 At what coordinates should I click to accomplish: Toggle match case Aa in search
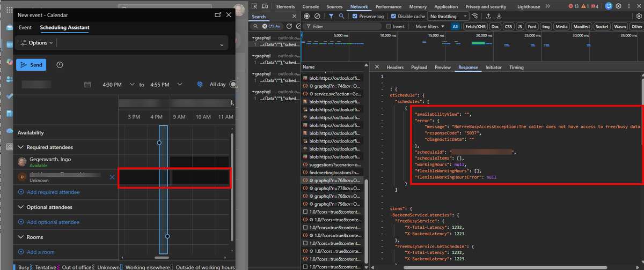pyautogui.click(x=279, y=26)
